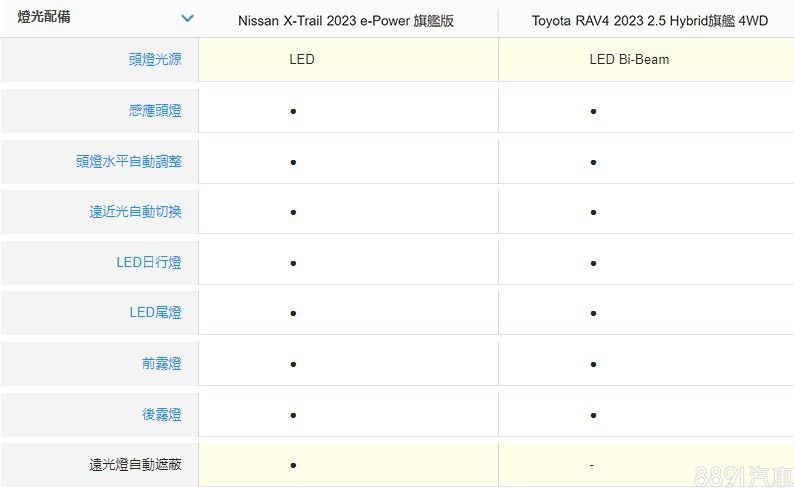Click Nissan's dot in 感應頭燈 row
Image resolution: width=794 pixels, height=489 pixels.
[x=293, y=110]
